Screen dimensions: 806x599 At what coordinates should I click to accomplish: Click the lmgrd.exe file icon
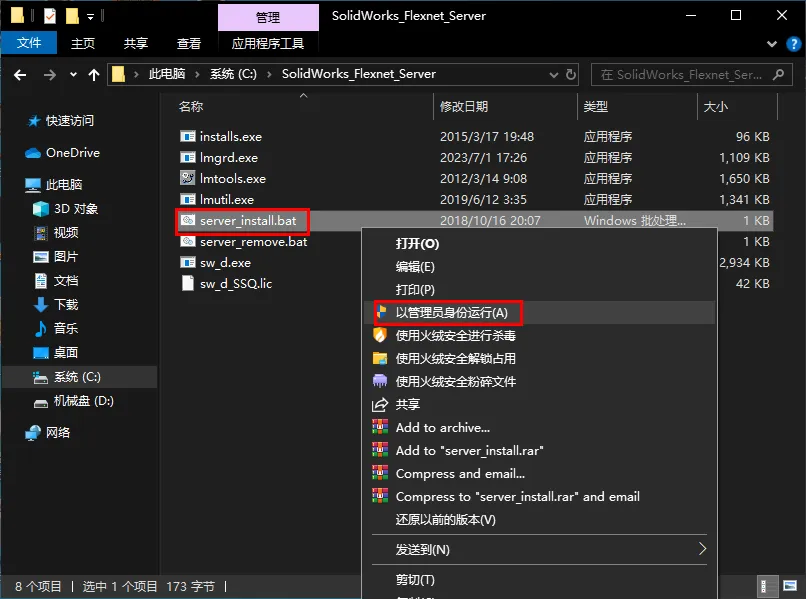(x=188, y=157)
